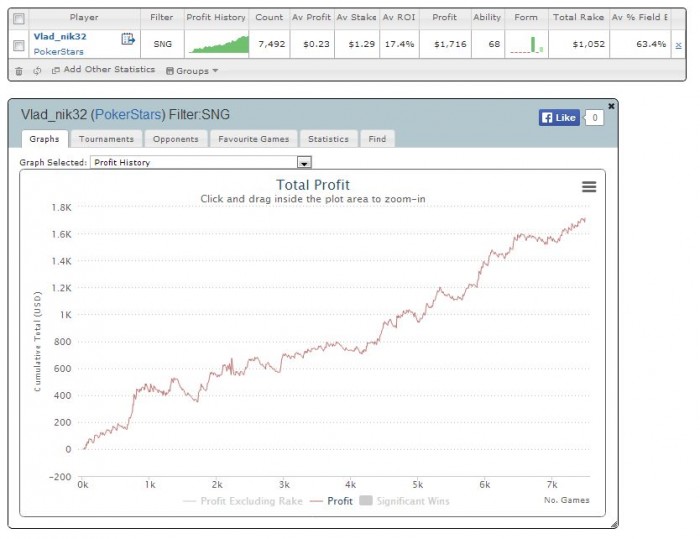Image resolution: width=700 pixels, height=539 pixels.
Task: Click the panel resize grip corner
Action: point(614,524)
